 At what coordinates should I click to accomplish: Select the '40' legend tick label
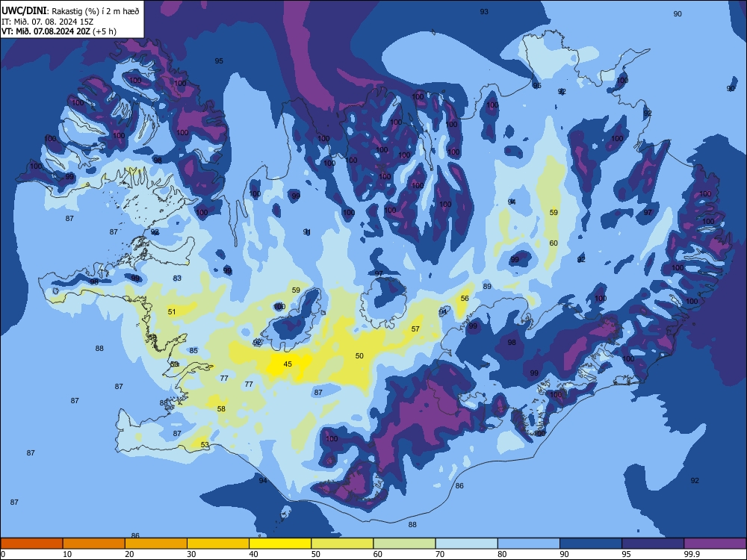[254, 554]
